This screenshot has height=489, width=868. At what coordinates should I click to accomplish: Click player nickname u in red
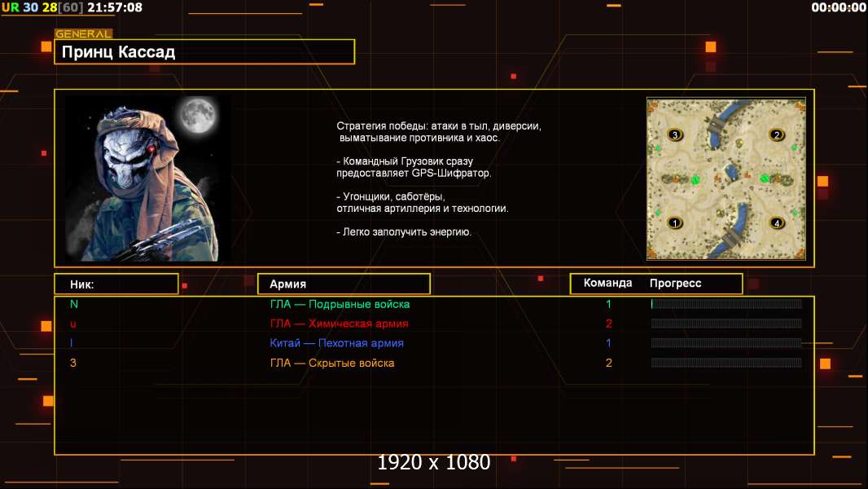(x=73, y=324)
